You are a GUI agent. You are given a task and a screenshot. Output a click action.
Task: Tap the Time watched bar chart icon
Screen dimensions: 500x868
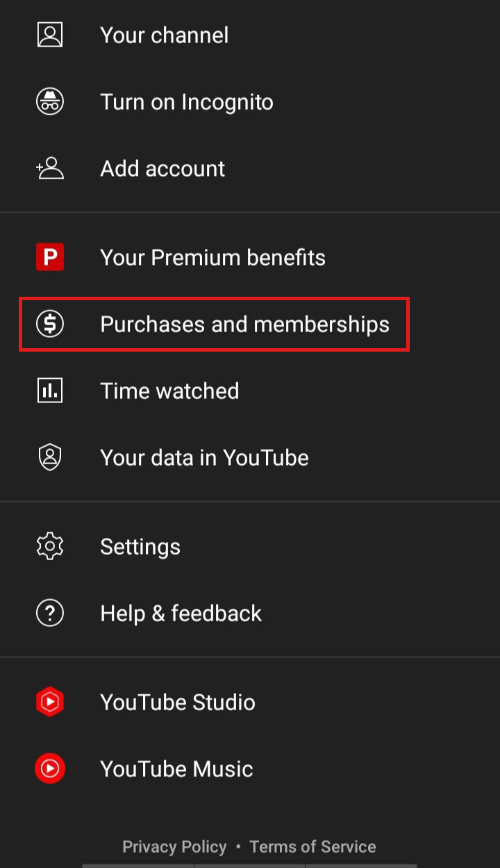tap(50, 391)
